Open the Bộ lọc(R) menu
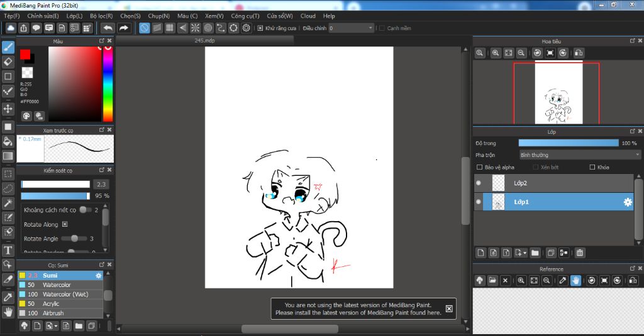 [101, 16]
